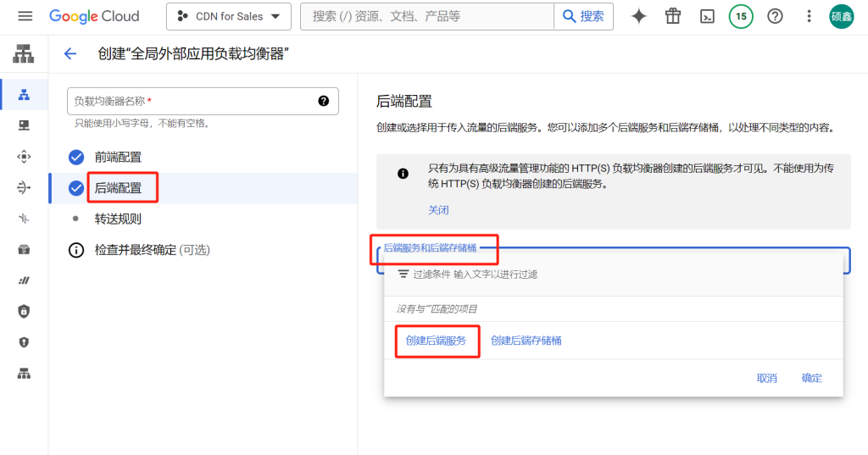
Task: Open the notifications badge showing 15
Action: (x=741, y=16)
